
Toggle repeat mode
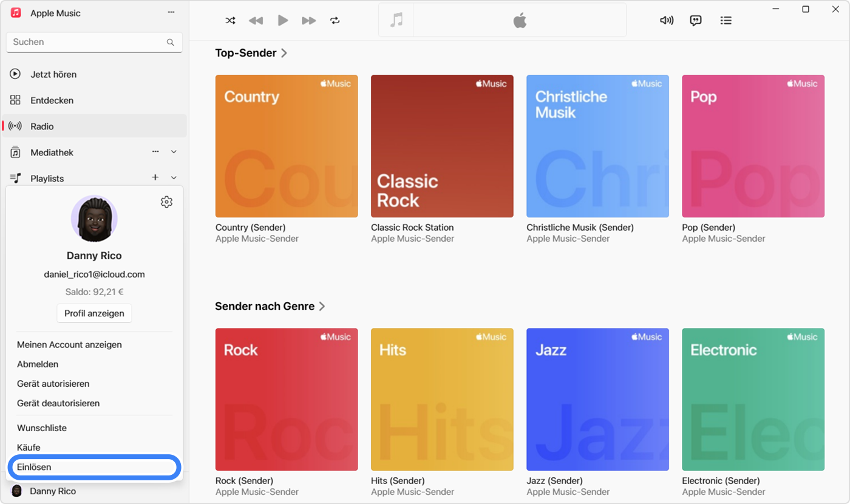coord(335,21)
